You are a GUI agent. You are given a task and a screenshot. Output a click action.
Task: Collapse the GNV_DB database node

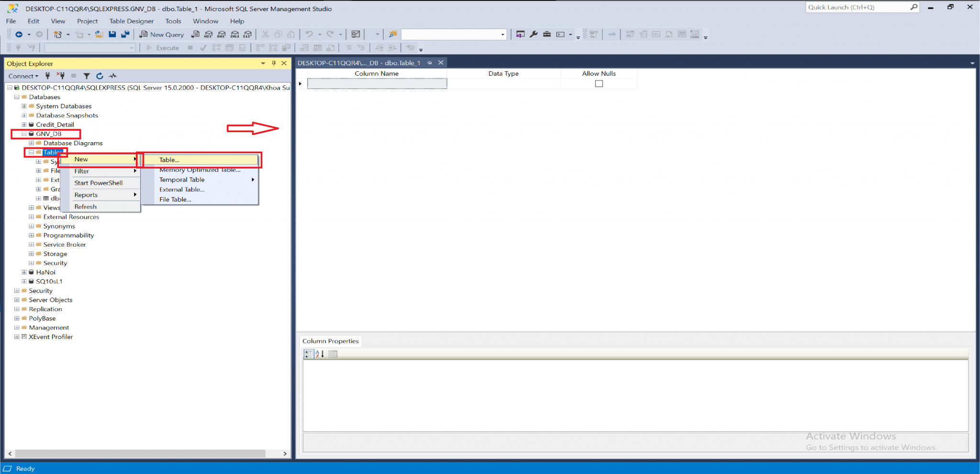[x=24, y=134]
